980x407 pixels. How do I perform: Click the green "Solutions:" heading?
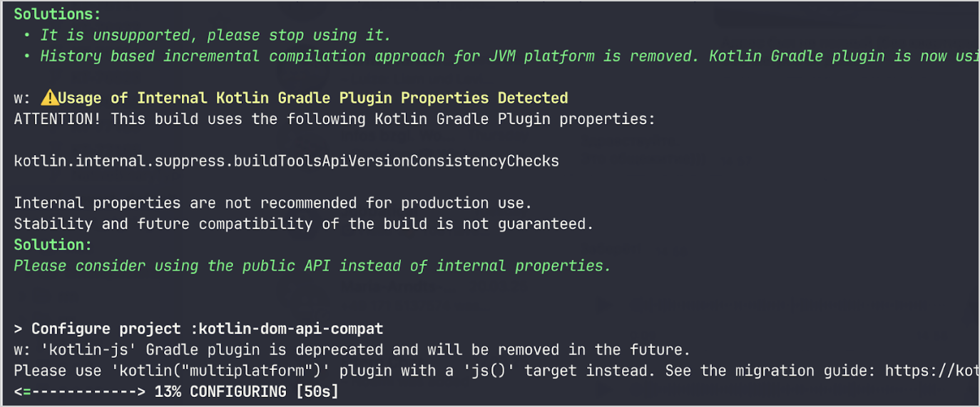pos(57,14)
